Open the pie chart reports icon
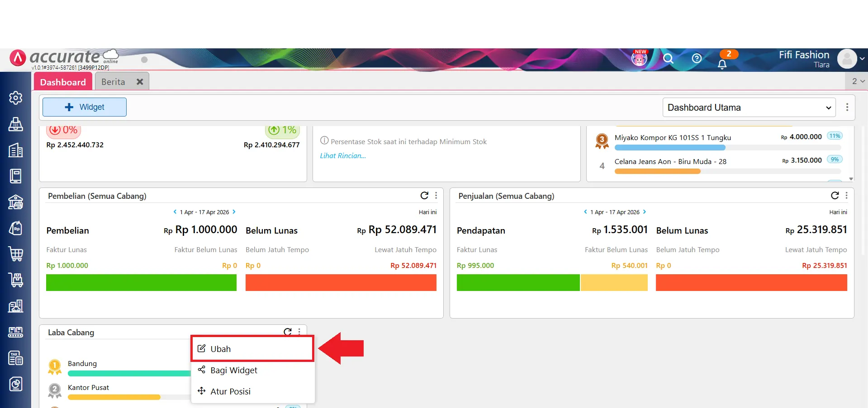Screen dimensions: 868x408 pyautogui.click(x=16, y=385)
